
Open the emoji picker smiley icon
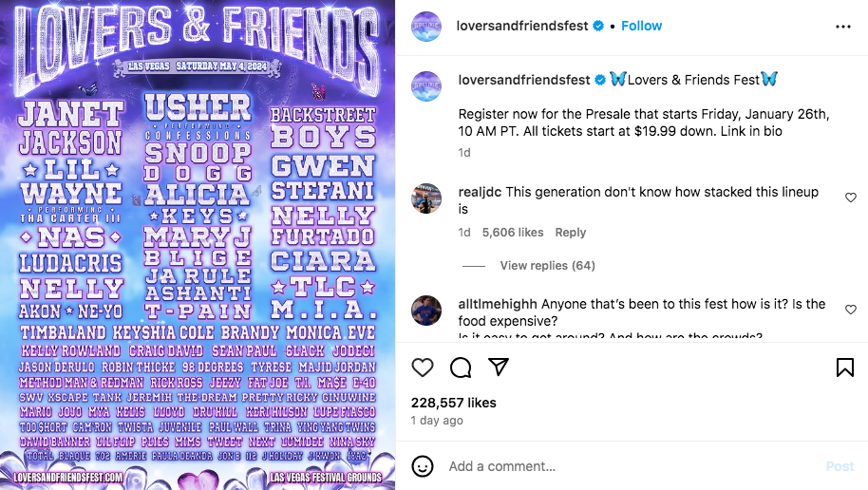pos(423,466)
